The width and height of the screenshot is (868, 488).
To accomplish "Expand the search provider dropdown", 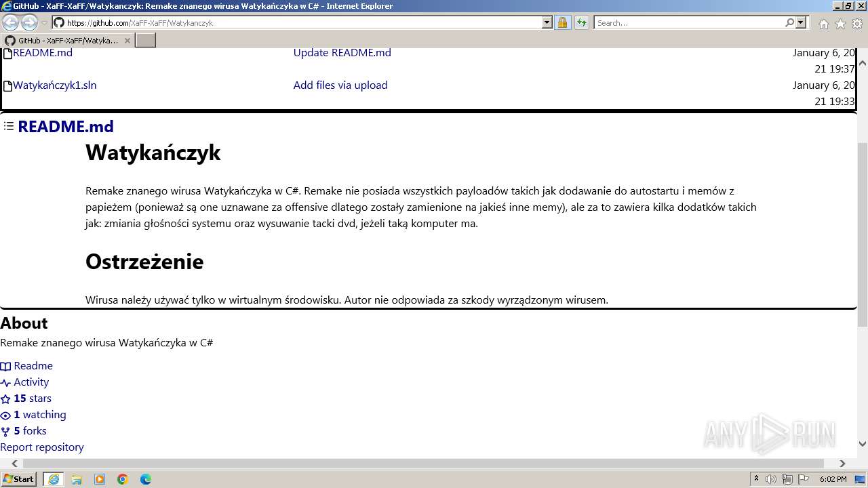I will (801, 22).
